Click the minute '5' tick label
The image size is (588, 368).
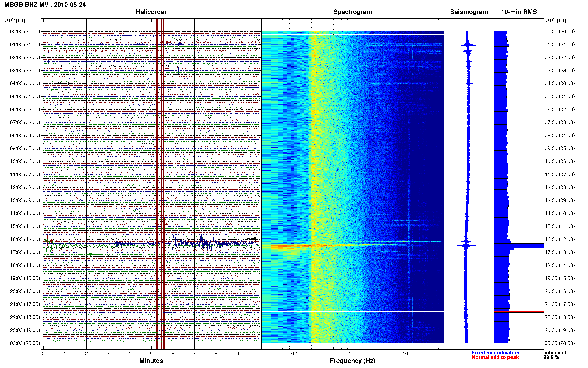tap(151, 354)
